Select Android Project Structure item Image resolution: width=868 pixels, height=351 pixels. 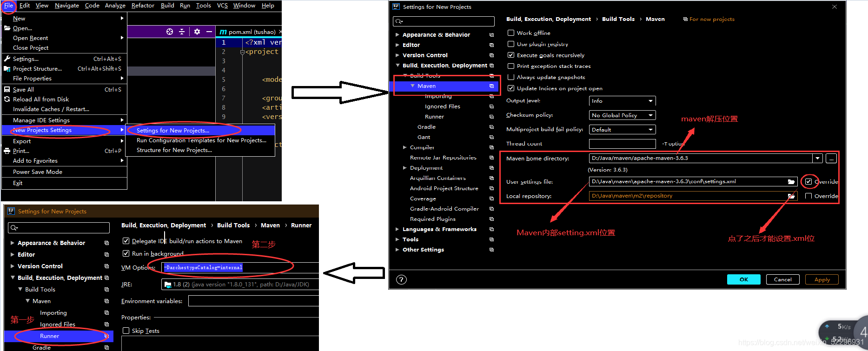pyautogui.click(x=444, y=188)
